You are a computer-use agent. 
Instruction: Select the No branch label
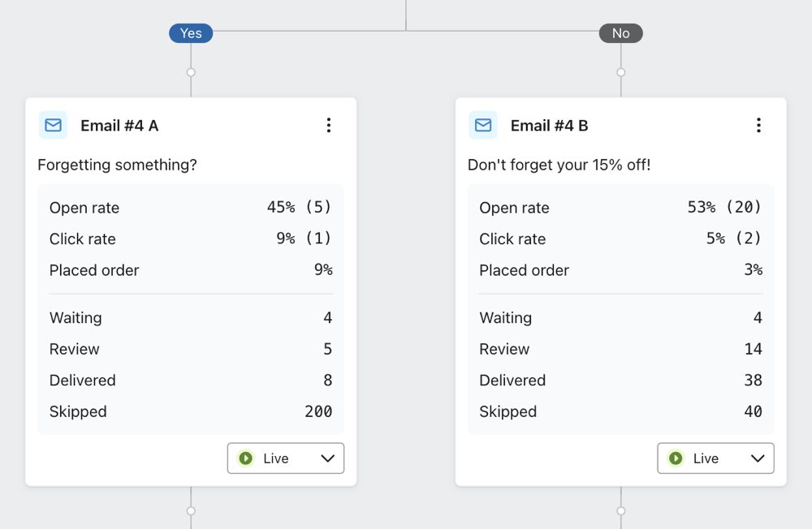pos(620,33)
